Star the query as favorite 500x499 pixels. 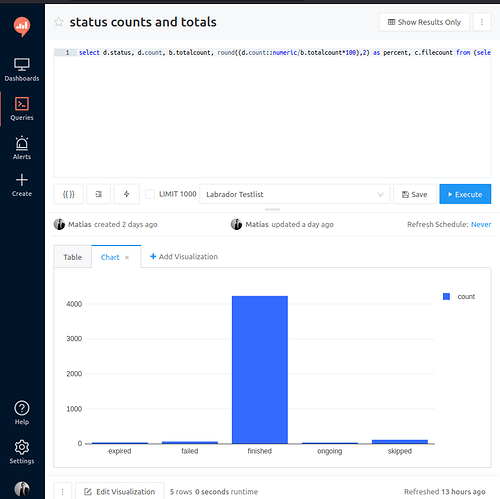pos(59,22)
